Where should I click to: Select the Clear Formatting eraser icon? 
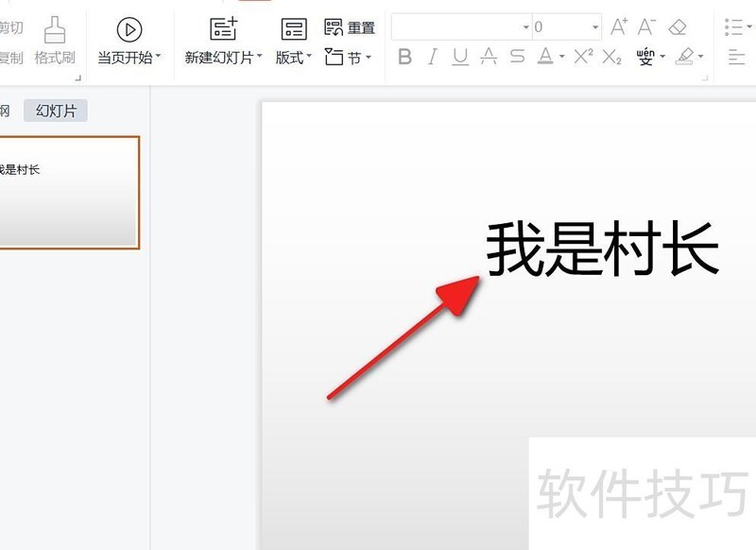679,26
